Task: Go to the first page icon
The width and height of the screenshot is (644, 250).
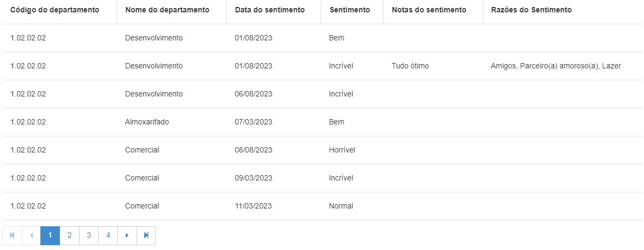Action: [12, 235]
